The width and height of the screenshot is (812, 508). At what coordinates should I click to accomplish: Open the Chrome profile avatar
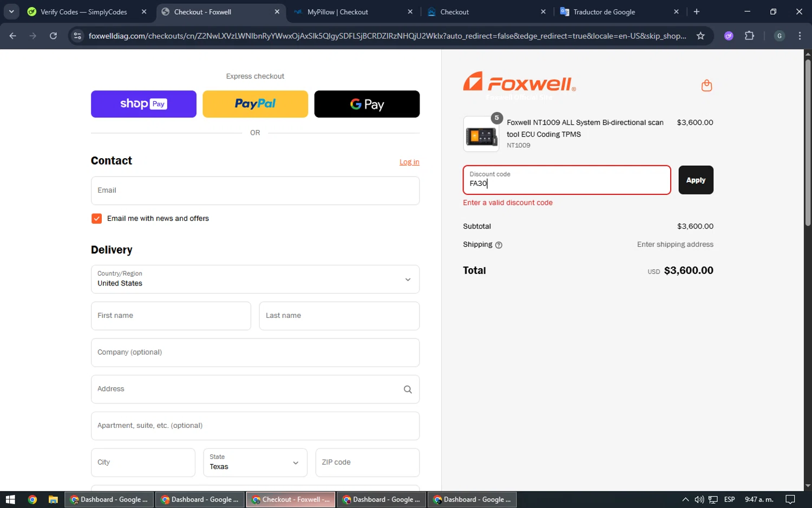point(780,36)
